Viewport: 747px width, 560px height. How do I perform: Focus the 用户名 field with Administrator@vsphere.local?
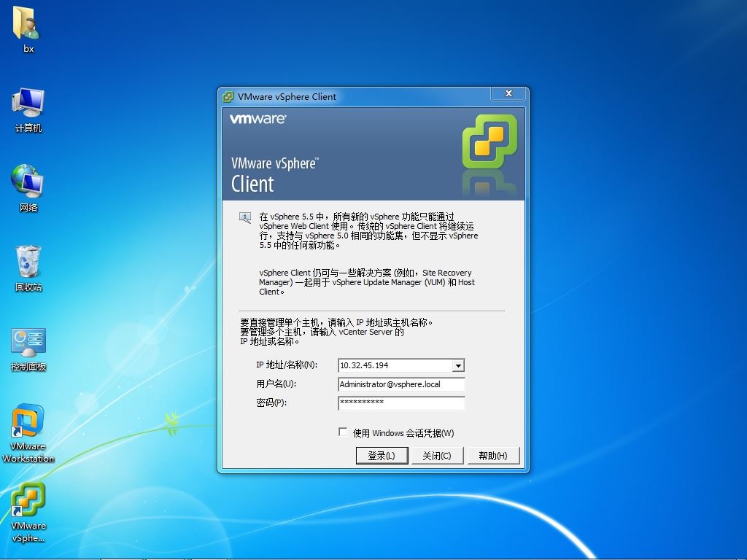click(x=401, y=384)
